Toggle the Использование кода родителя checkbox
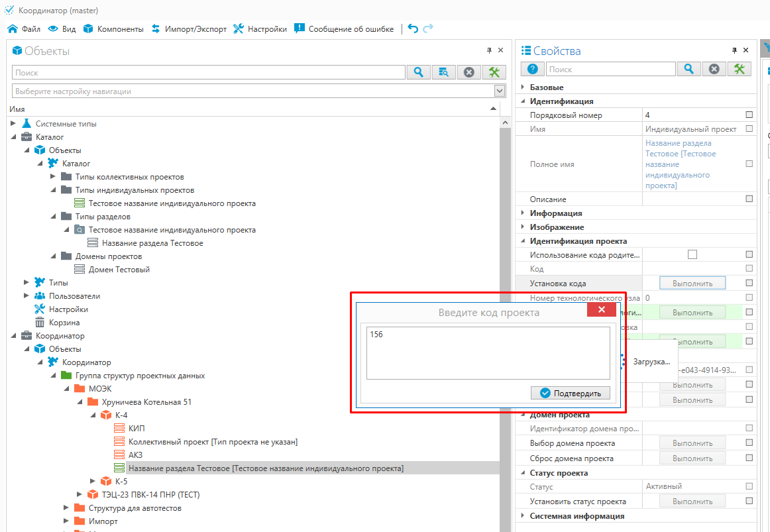770x532 pixels. (x=692, y=254)
